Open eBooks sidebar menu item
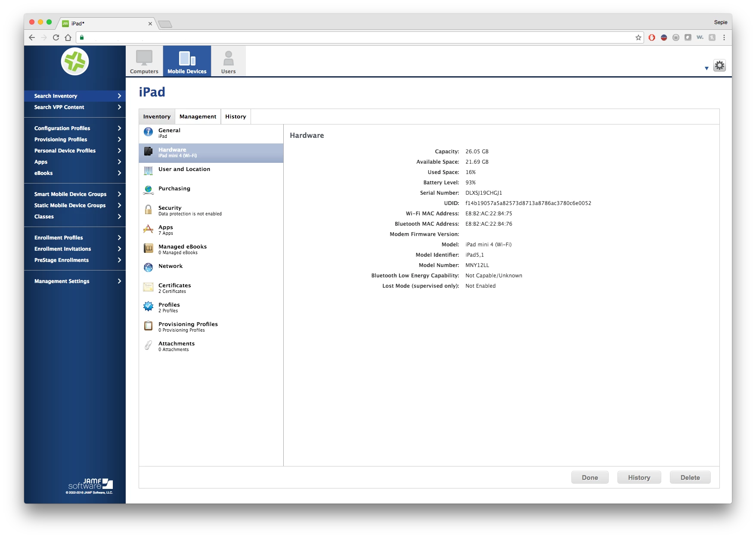 click(x=74, y=173)
